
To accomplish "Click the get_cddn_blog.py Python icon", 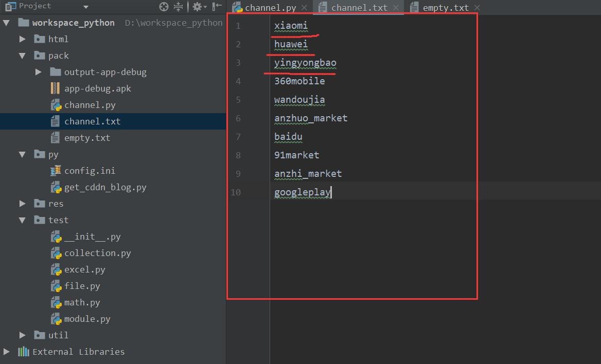I will click(x=56, y=187).
